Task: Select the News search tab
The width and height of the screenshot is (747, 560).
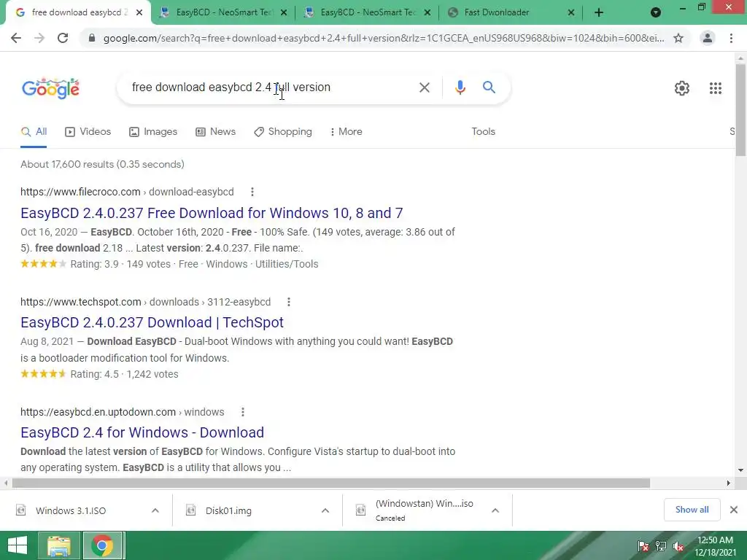Action: (216, 131)
